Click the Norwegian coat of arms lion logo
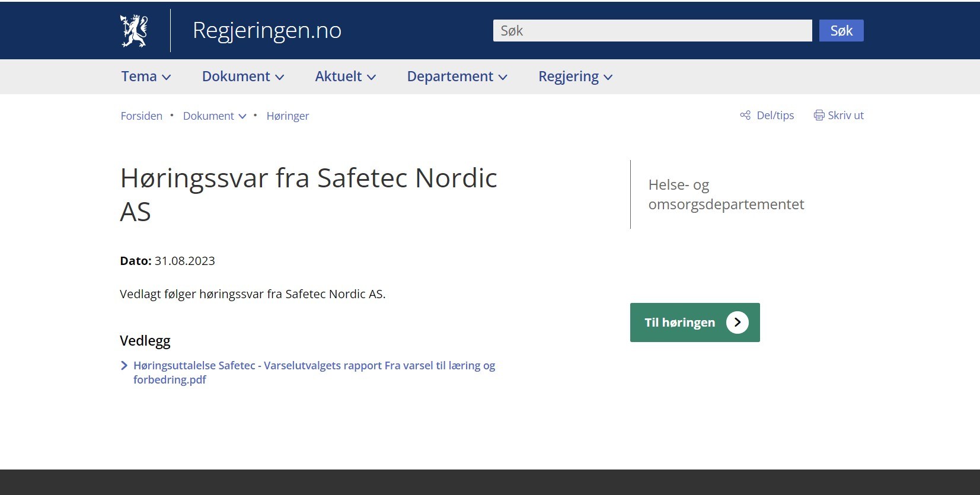980x495 pixels. coord(134,30)
